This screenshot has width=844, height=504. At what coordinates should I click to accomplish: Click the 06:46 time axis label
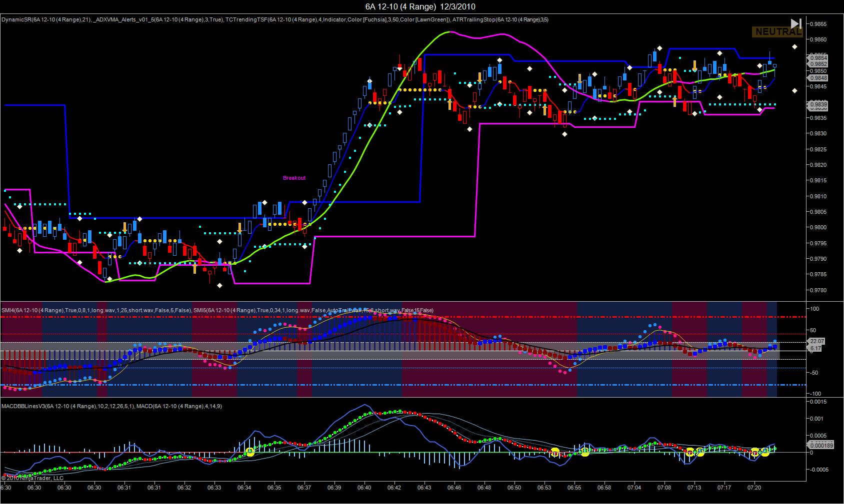click(454, 487)
